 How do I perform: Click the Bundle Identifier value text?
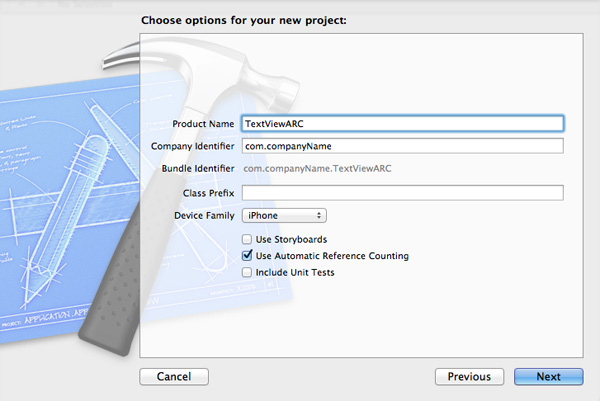[317, 168]
